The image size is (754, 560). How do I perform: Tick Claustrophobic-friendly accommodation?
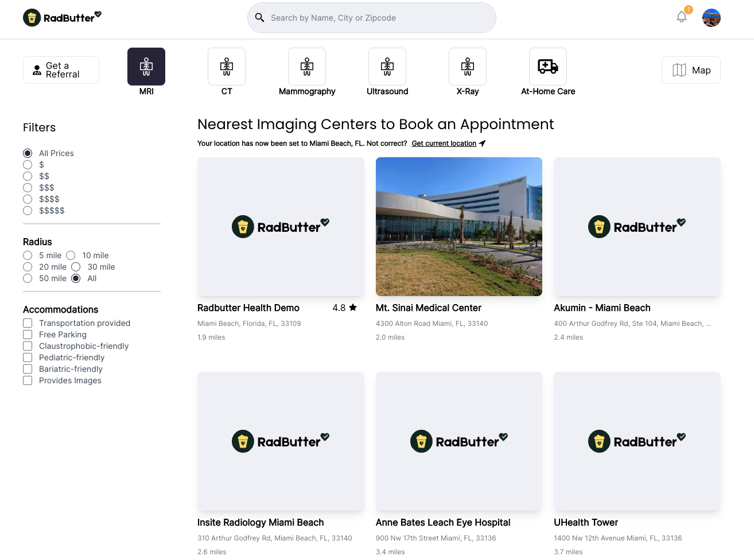pyautogui.click(x=28, y=346)
